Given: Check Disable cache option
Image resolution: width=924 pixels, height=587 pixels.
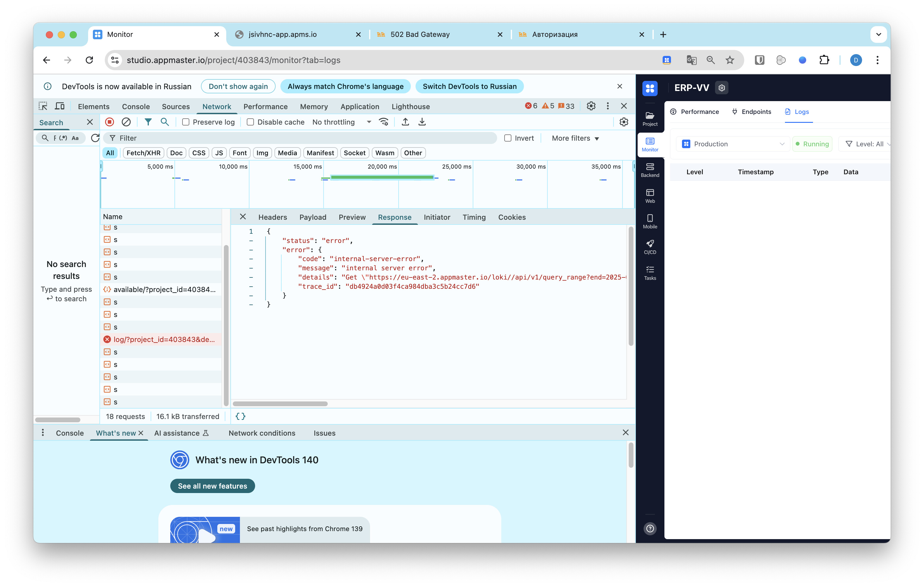Looking at the screenshot, I should point(250,122).
